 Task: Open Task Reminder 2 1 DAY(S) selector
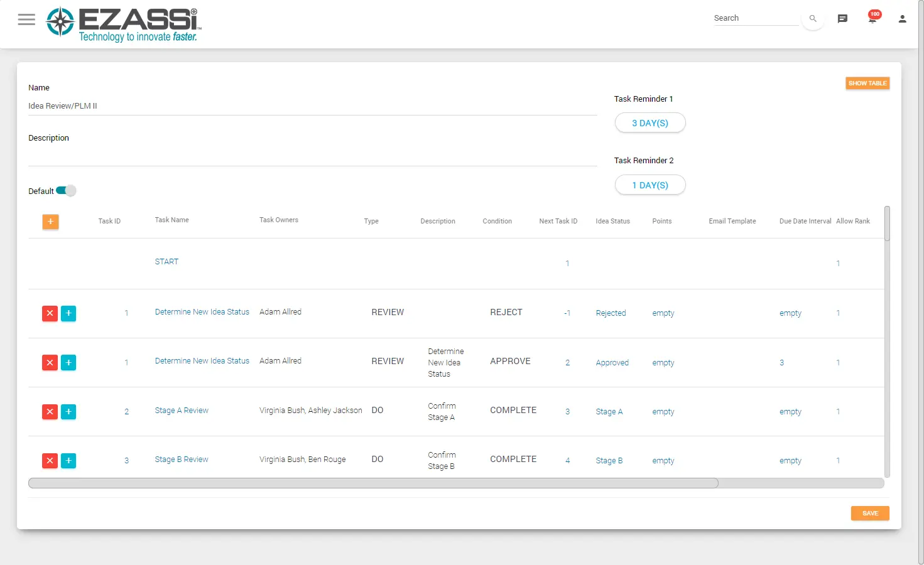tap(650, 185)
